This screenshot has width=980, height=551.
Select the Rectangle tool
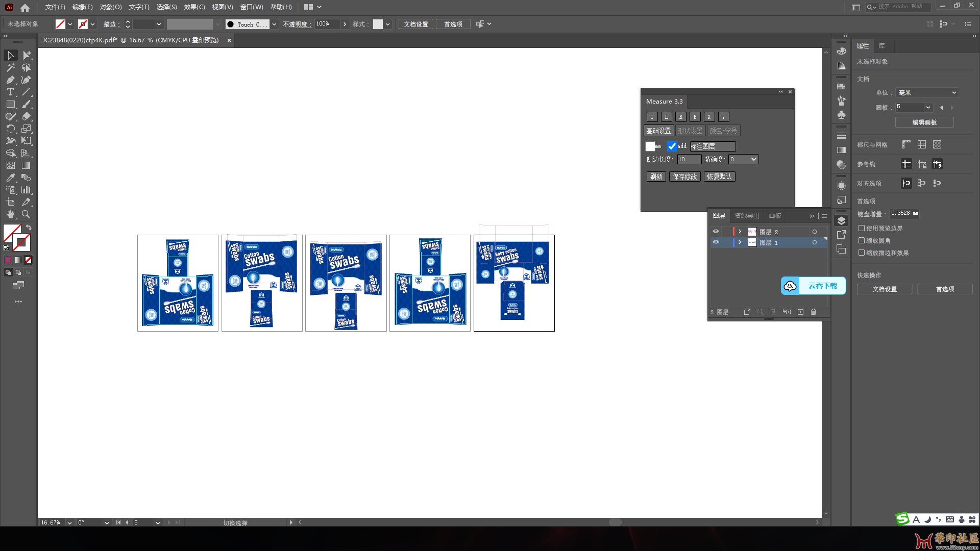tap(10, 104)
